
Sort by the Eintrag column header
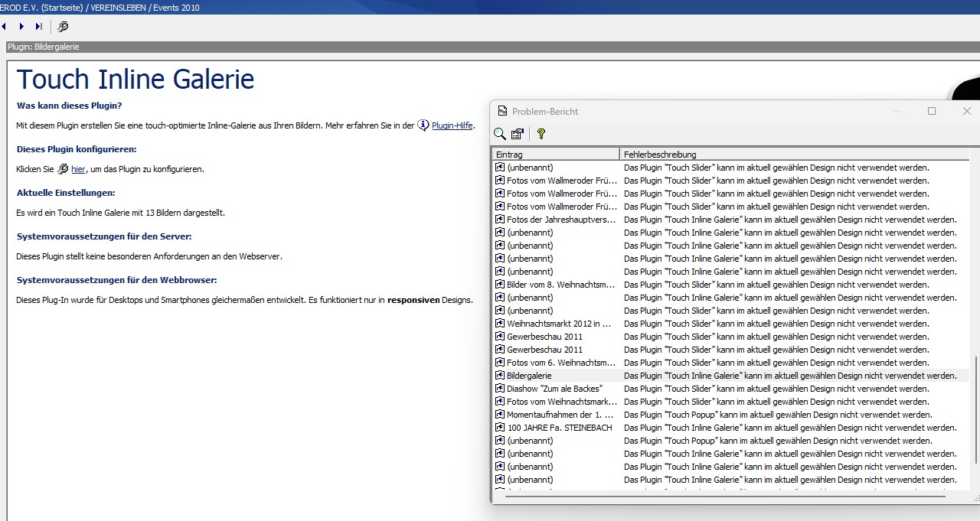(x=555, y=155)
